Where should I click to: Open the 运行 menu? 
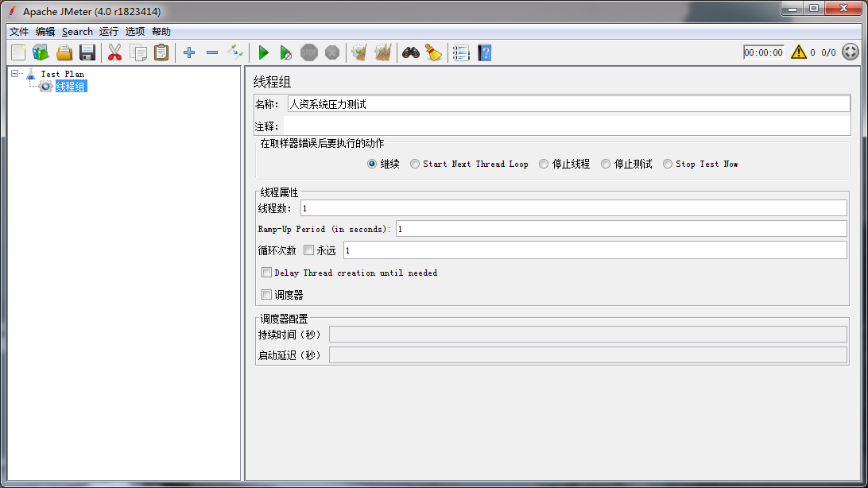(x=108, y=32)
